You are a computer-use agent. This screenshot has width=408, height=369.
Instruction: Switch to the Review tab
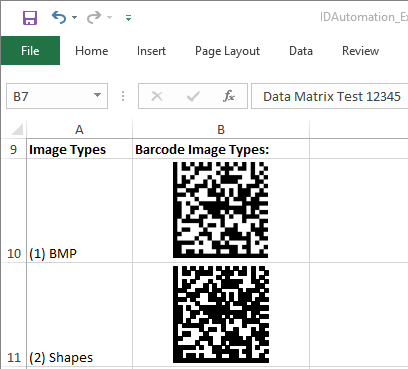[x=360, y=51]
